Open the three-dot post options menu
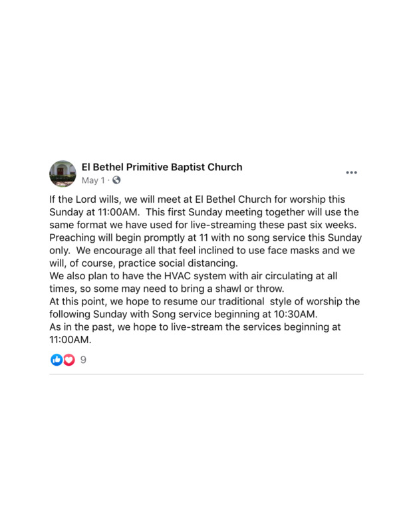 click(x=351, y=172)
